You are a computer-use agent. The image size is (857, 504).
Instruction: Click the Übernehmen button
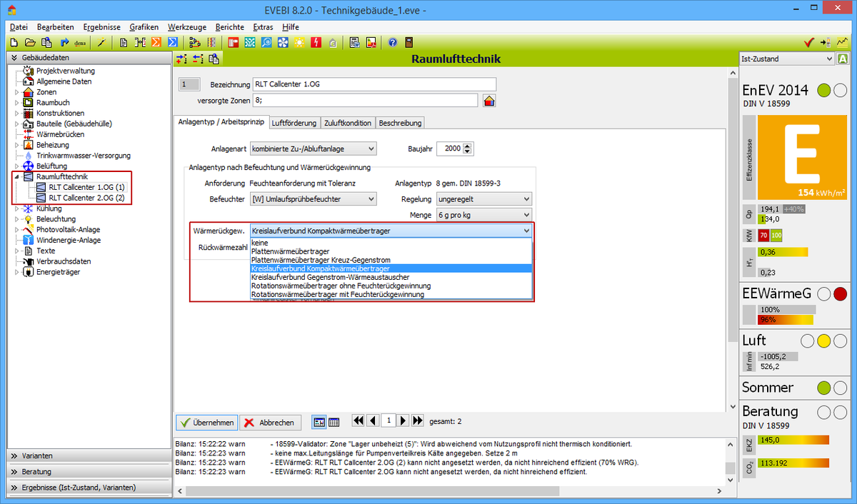[206, 422]
